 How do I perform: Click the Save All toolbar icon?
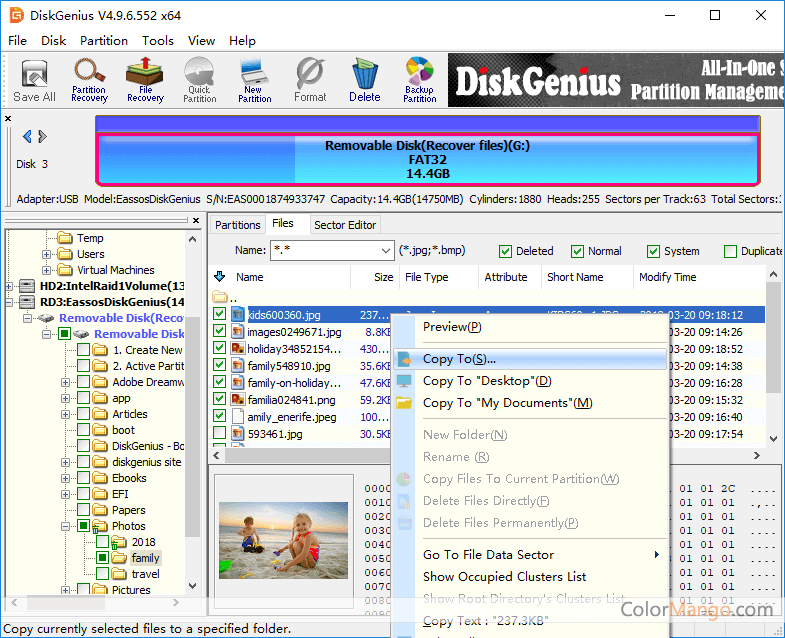point(34,80)
